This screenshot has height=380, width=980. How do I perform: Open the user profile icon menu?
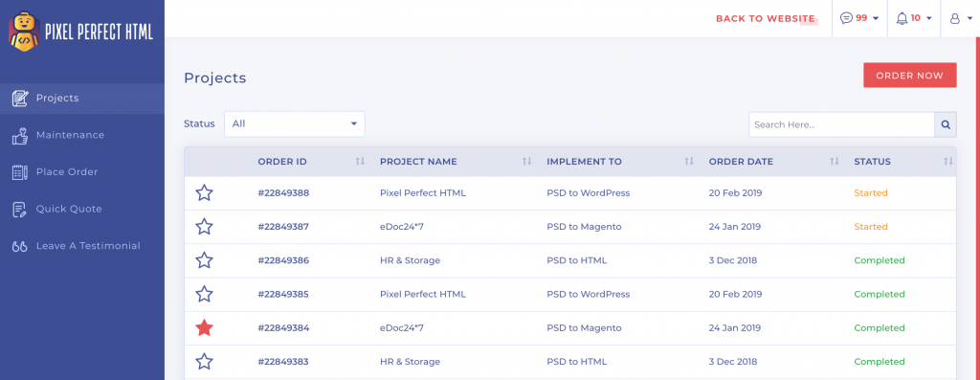point(954,19)
